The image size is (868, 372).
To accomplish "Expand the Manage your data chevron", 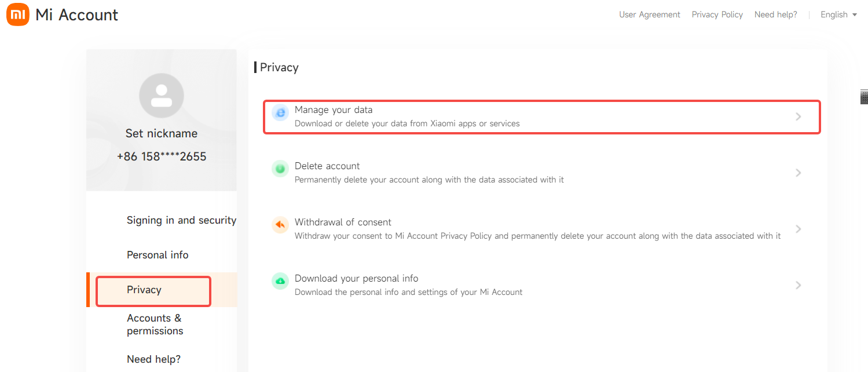I will tap(798, 116).
